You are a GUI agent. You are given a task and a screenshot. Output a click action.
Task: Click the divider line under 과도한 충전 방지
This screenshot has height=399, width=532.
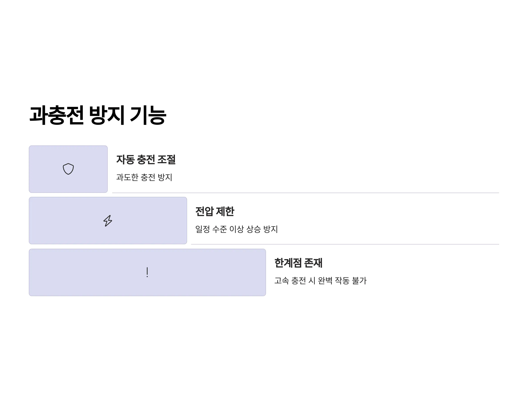tap(305, 193)
